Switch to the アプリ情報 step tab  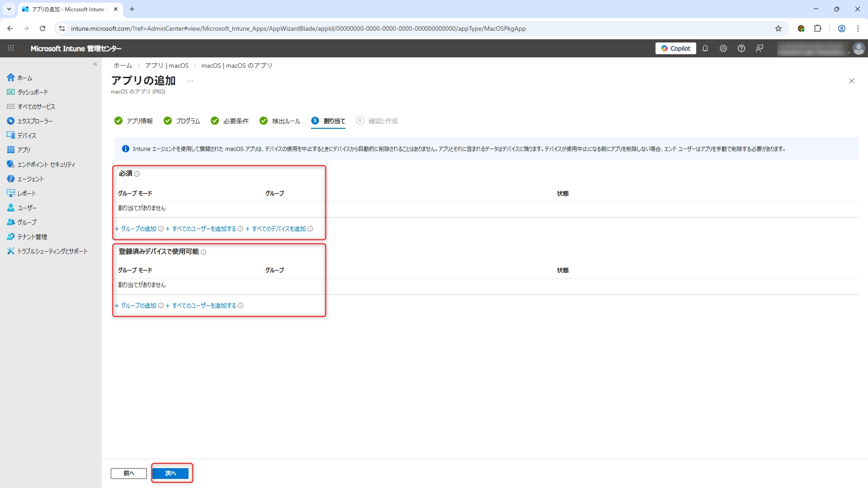[x=134, y=121]
